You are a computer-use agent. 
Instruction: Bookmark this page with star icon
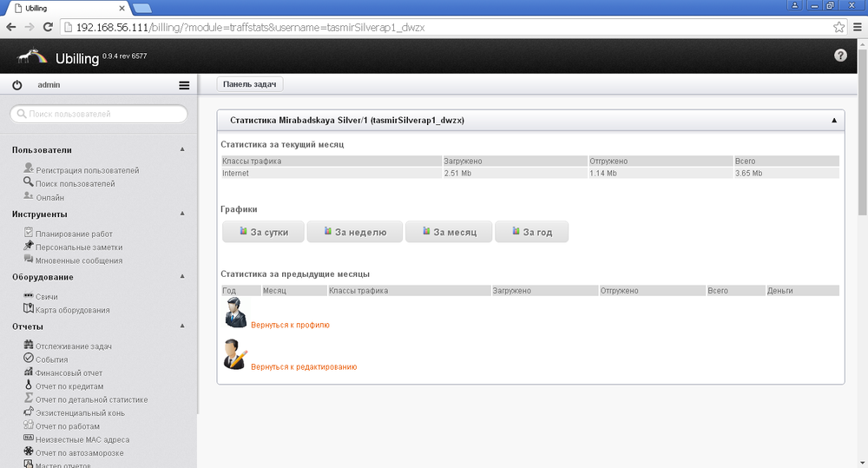pyautogui.click(x=838, y=27)
